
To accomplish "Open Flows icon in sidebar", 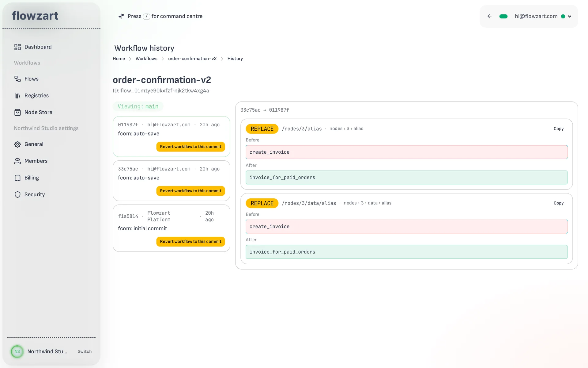I will pos(17,79).
